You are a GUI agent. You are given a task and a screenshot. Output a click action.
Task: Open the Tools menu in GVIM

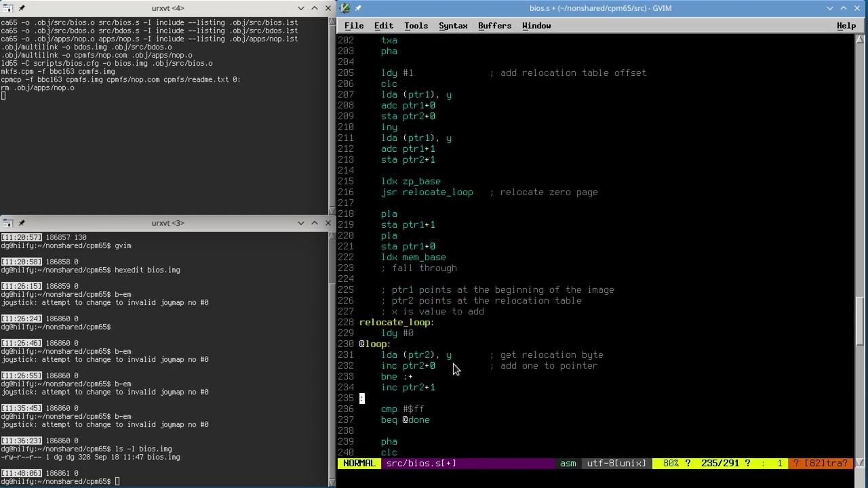pyautogui.click(x=416, y=26)
